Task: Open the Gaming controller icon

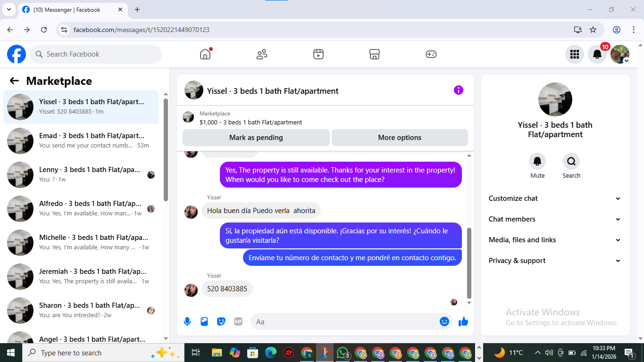Action: 431,54
